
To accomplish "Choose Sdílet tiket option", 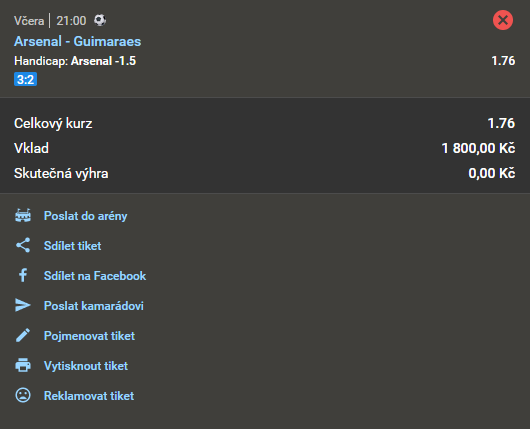I will click(x=72, y=246).
